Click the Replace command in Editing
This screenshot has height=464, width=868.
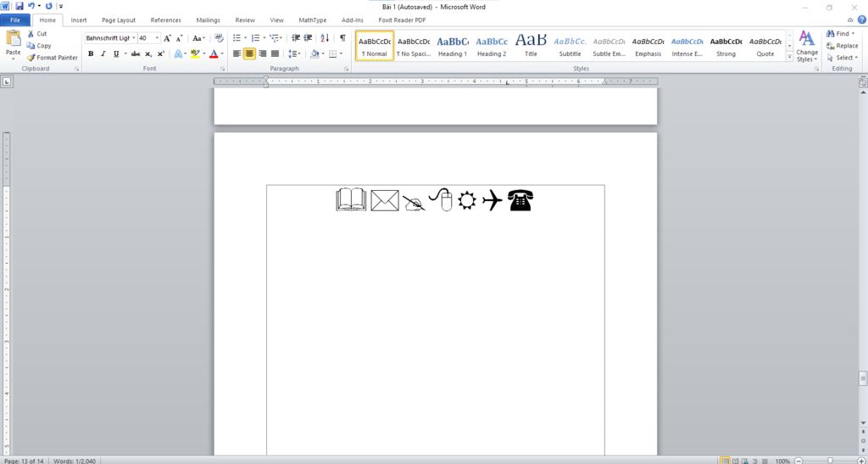[x=842, y=46]
